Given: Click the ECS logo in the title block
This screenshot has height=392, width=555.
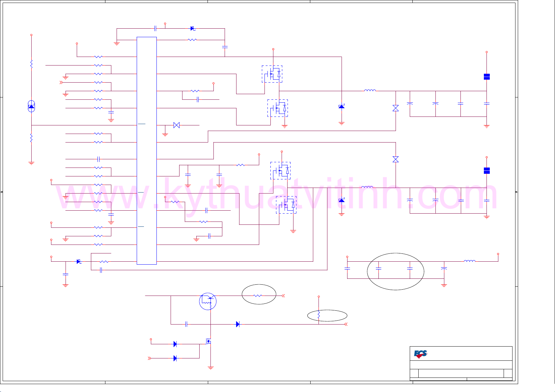Looking at the screenshot, I should [420, 354].
